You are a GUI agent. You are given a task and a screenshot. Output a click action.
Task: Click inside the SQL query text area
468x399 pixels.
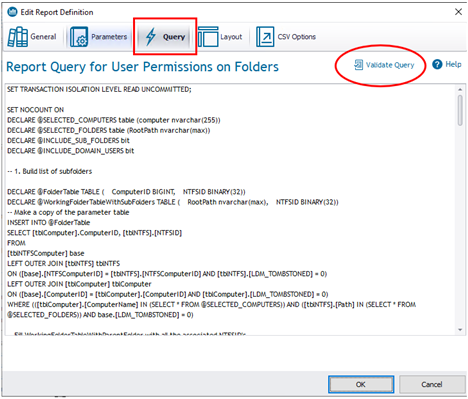pyautogui.click(x=231, y=210)
